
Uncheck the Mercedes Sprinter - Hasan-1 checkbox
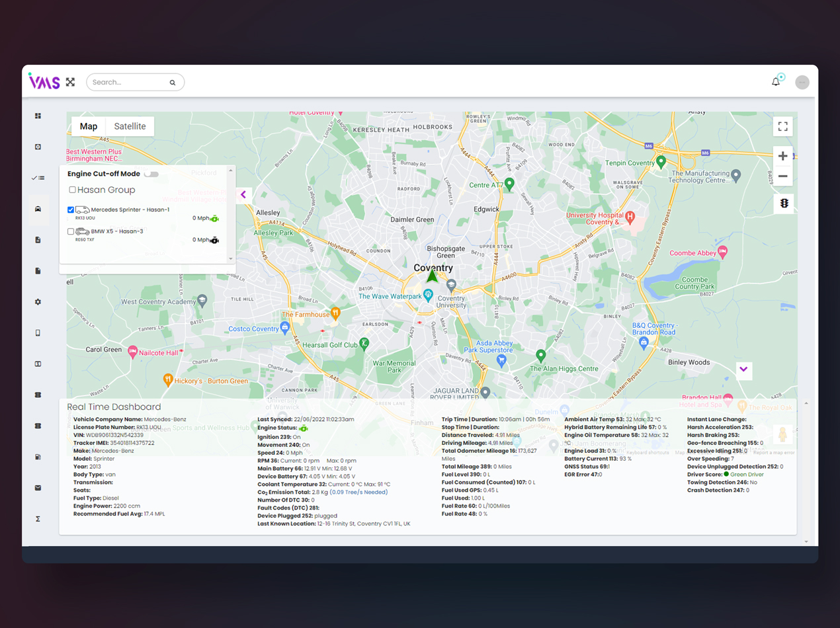(71, 210)
